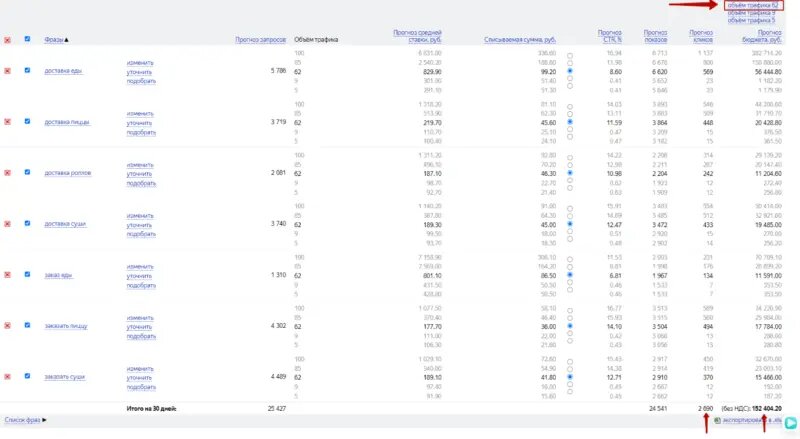Open the chat widget icon
Screen dimensions: 800x439
[x=791, y=423]
